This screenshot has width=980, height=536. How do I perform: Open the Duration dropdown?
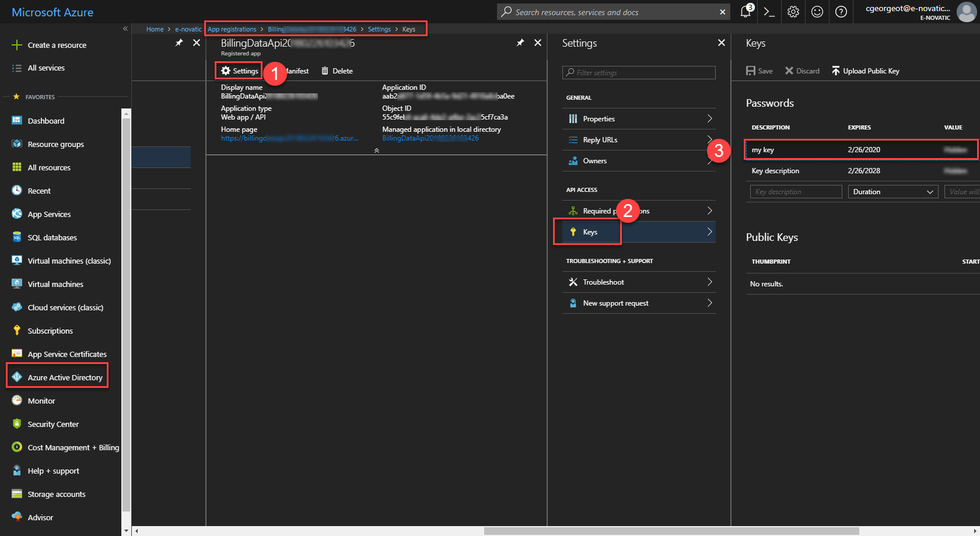(x=893, y=192)
